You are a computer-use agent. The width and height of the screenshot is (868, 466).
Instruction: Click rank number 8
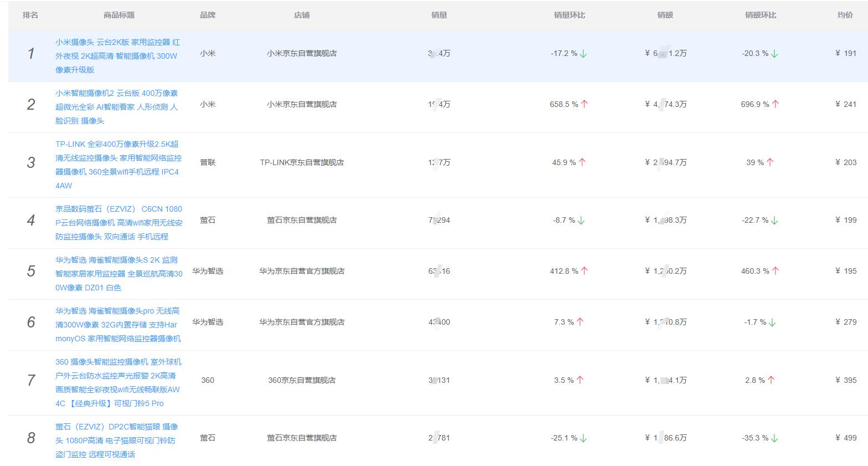[31, 438]
